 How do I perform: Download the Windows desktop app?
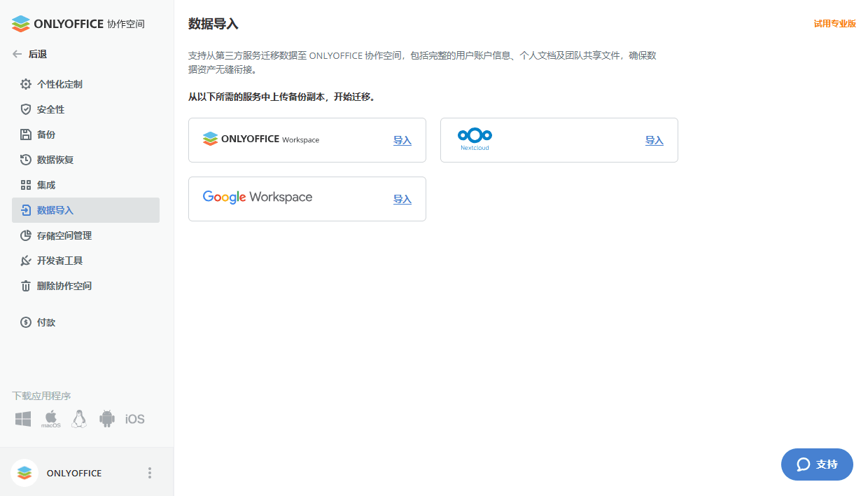(23, 419)
